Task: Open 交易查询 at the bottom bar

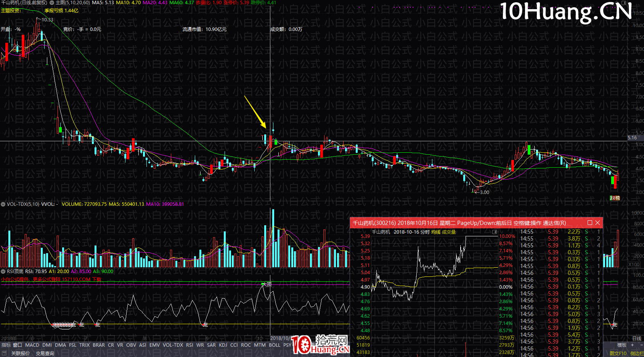Action: [45, 353]
